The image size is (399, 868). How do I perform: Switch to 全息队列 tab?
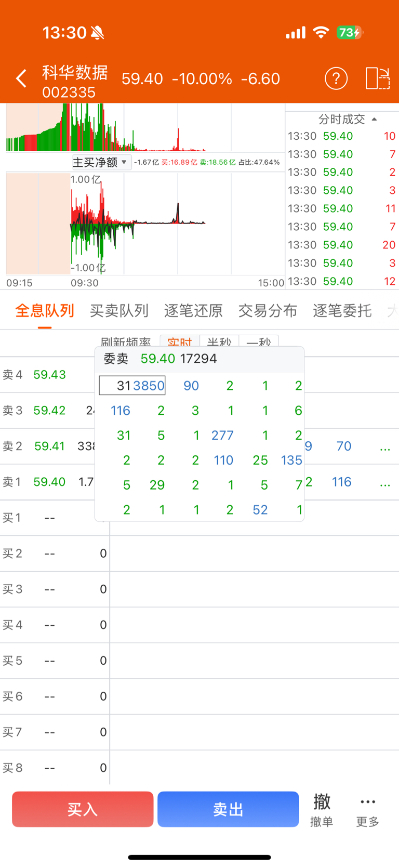click(45, 311)
